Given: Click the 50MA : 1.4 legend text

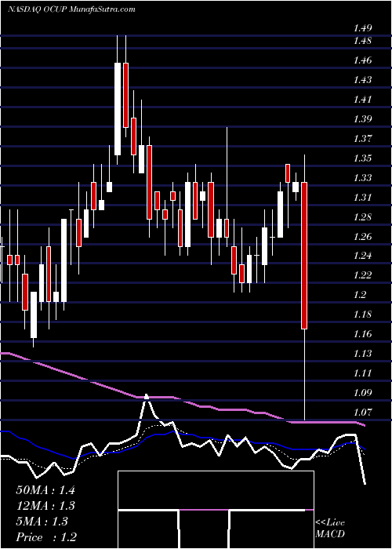Looking at the screenshot, I should tap(45, 490).
